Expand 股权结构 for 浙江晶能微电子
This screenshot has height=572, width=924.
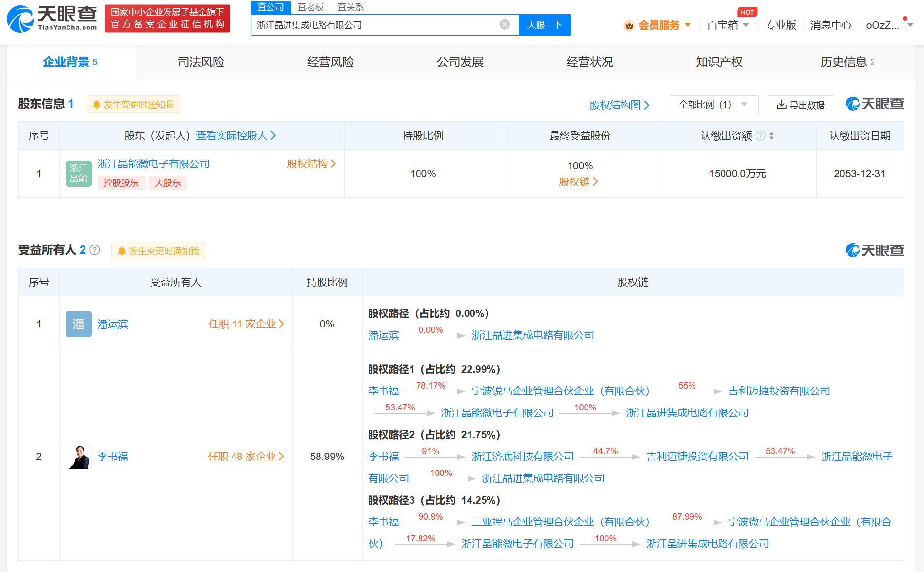tap(311, 164)
